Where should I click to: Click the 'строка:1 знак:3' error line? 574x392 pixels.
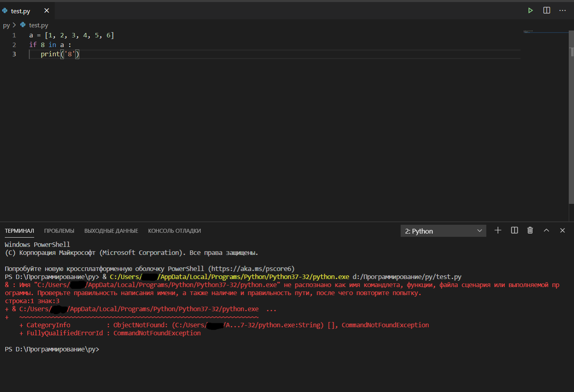[32, 301]
